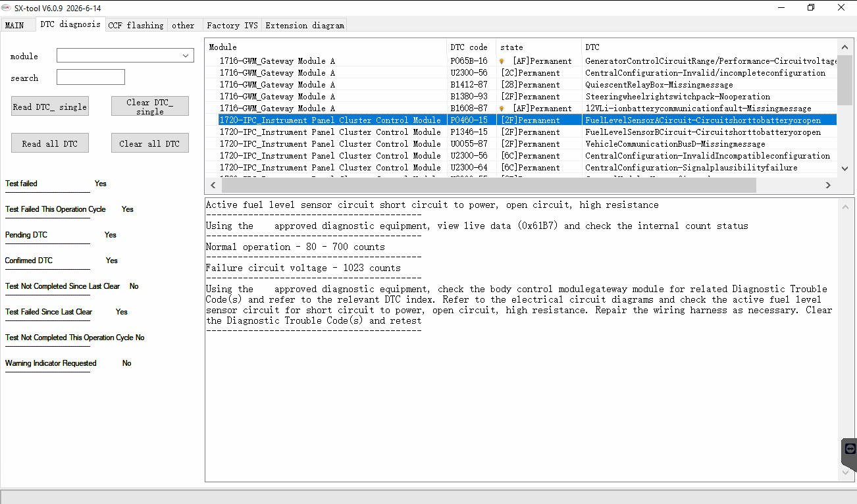Click 'Normal operation - 80 - 700 counts' text

(x=296, y=247)
